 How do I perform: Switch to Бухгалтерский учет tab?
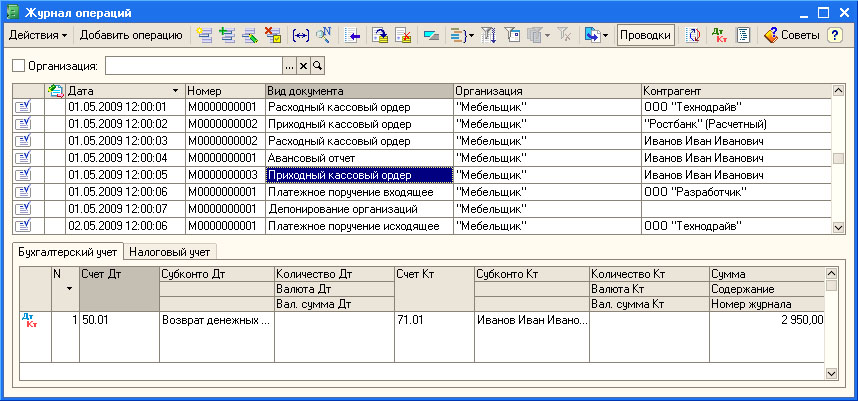[x=68, y=252]
